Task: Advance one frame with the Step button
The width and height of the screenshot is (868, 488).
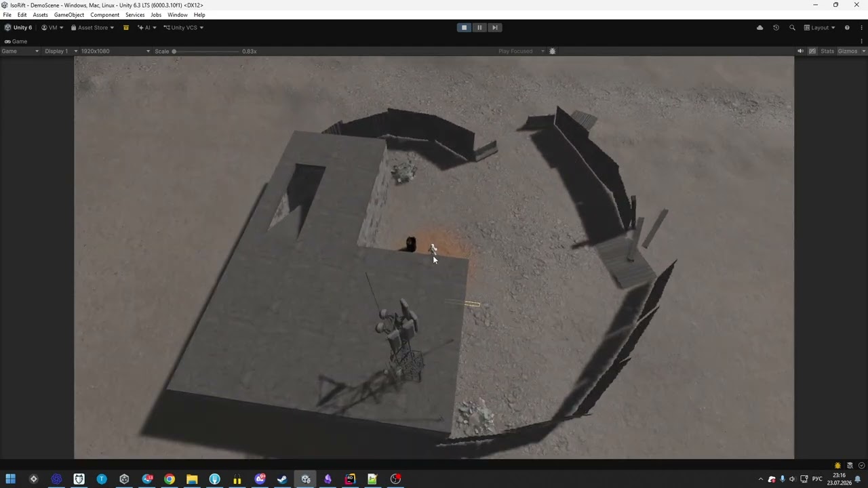Action: click(495, 28)
